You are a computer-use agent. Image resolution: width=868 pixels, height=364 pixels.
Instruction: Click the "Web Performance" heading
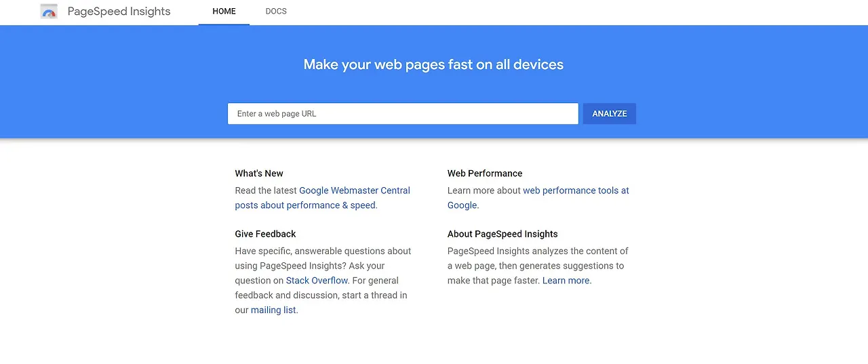coord(485,174)
